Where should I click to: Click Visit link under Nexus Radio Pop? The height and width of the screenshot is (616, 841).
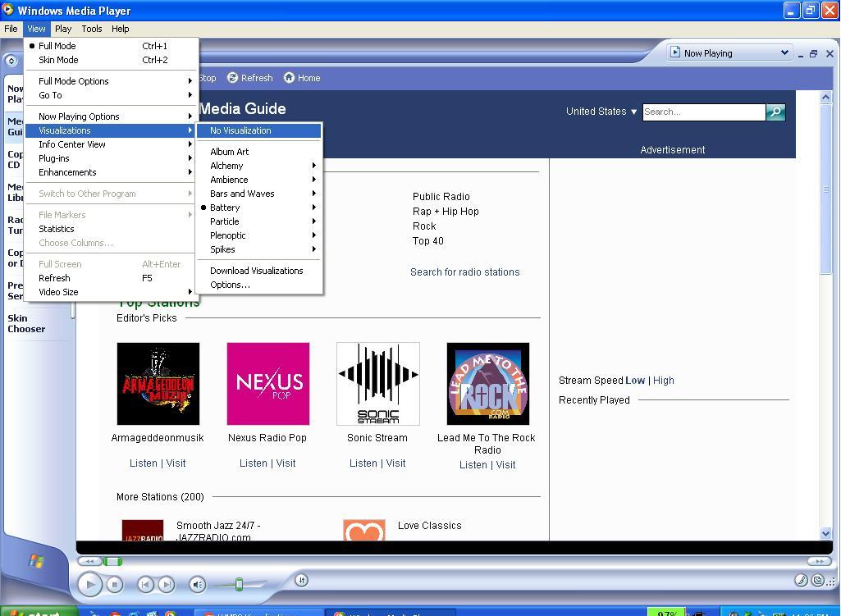[x=286, y=463]
